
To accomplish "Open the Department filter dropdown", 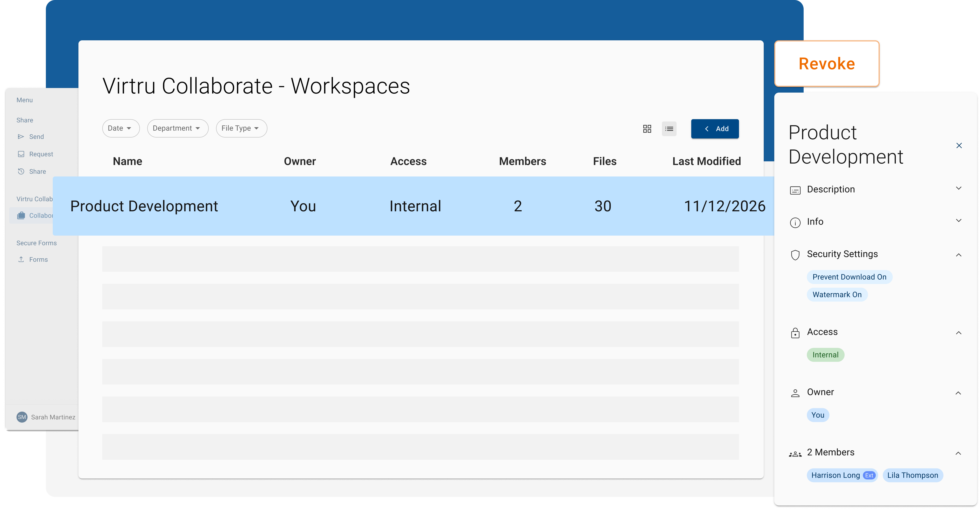I will point(177,129).
